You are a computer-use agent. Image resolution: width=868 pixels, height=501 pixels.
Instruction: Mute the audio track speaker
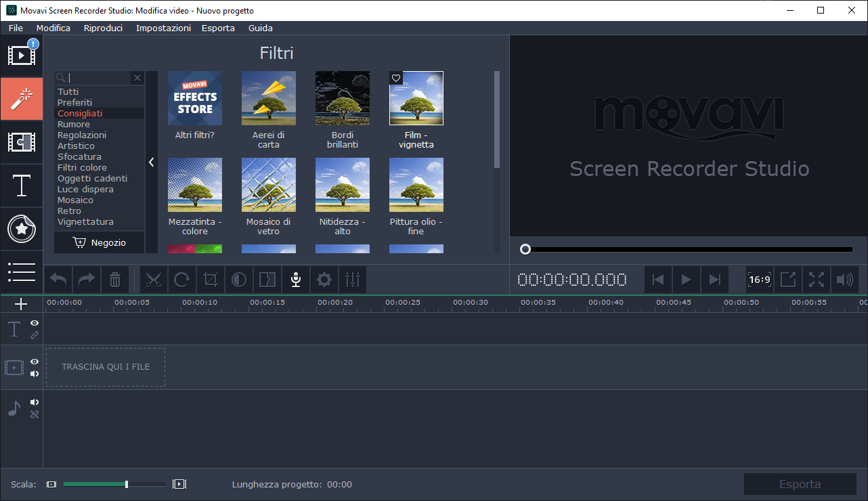35,402
